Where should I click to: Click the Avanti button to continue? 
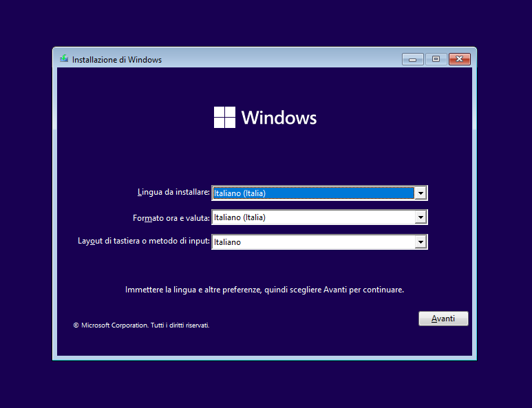[x=443, y=319]
